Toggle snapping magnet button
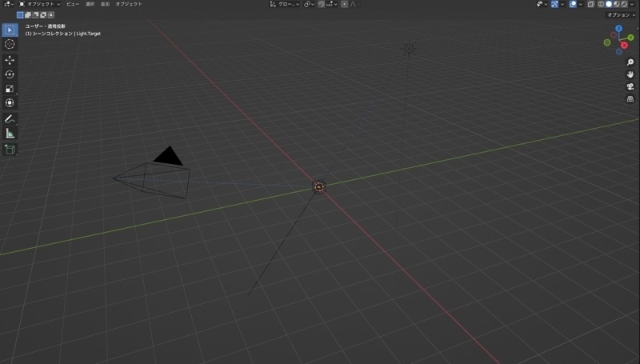 322,4
